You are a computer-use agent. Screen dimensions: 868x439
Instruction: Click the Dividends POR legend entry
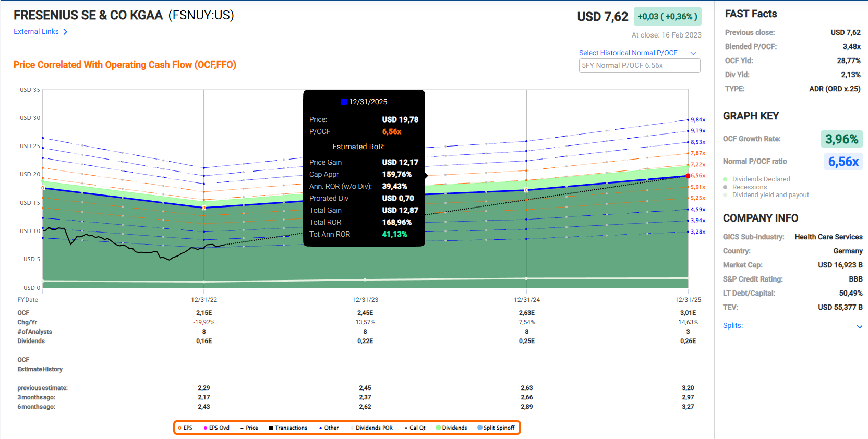point(373,428)
